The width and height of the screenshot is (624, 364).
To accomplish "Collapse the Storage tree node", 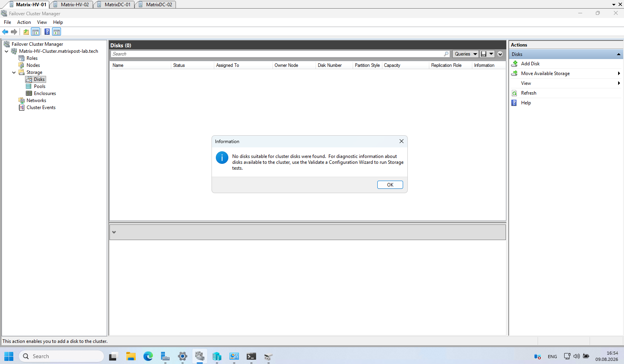I will [14, 72].
